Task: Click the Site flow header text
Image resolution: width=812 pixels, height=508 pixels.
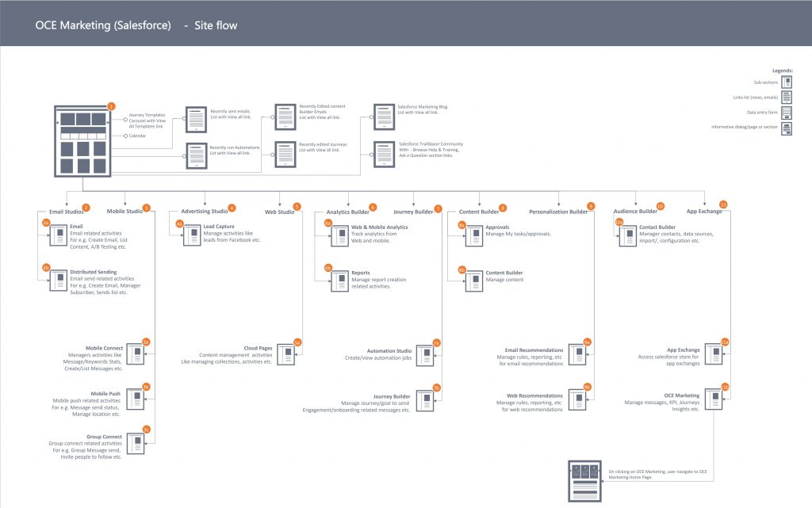Action: (x=216, y=25)
